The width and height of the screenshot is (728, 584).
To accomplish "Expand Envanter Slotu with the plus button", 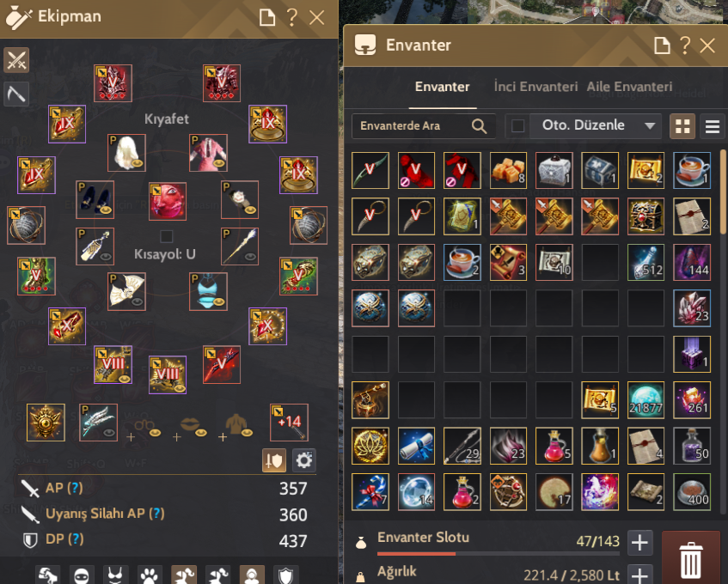I will [639, 542].
